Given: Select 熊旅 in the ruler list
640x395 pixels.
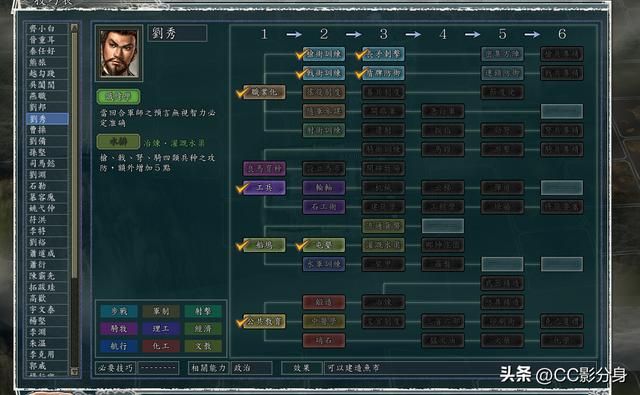Looking at the screenshot, I should (47, 62).
